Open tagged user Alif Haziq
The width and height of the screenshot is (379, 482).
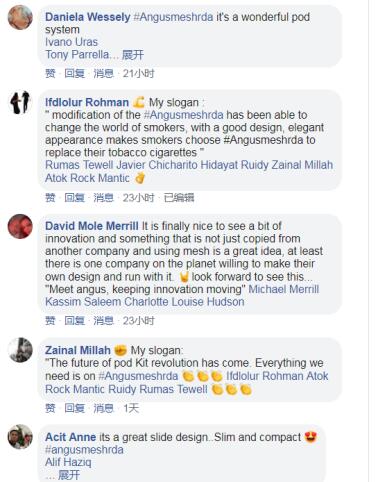68,462
